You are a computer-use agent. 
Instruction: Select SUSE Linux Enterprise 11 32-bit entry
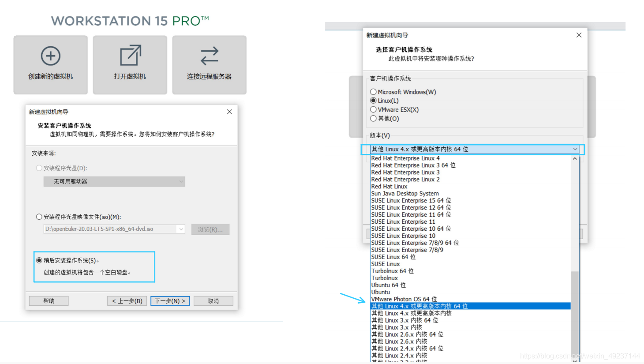pos(471,222)
